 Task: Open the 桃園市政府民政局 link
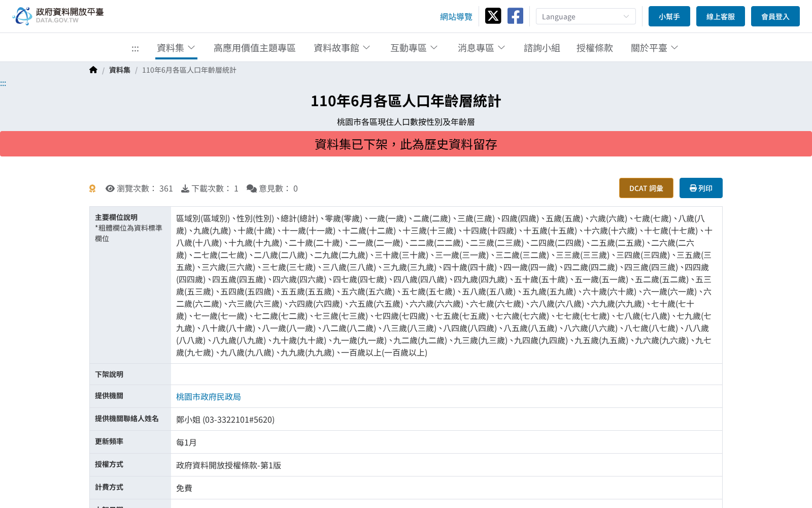(209, 397)
